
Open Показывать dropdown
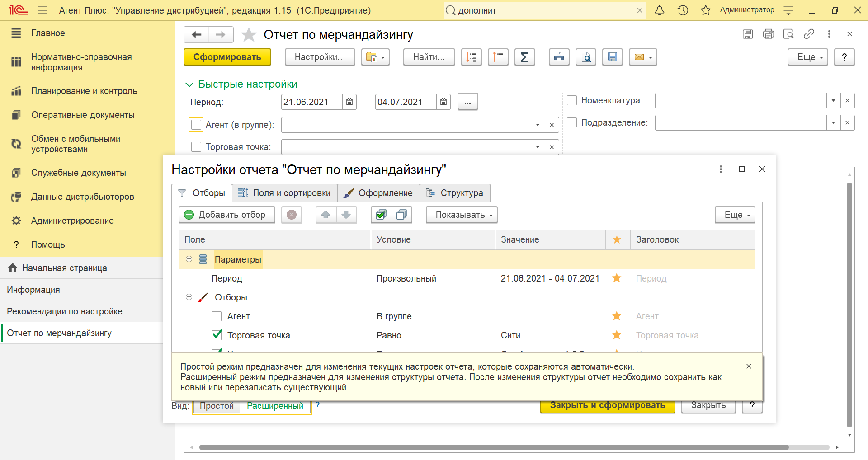462,215
